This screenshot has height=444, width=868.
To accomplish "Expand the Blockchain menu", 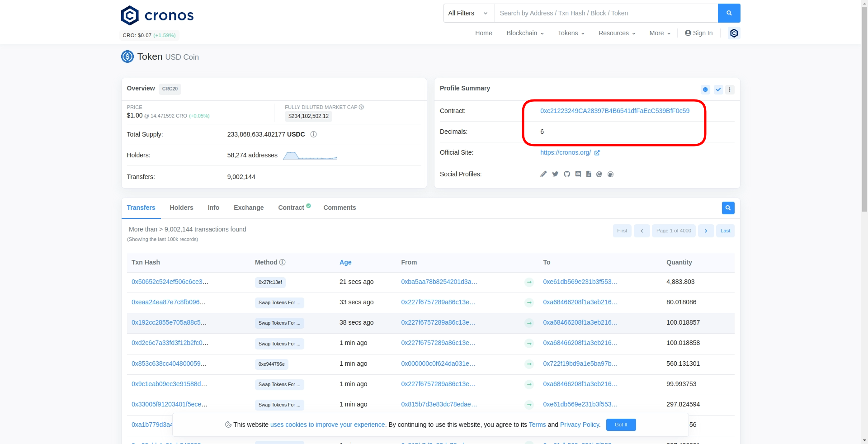I will 525,33.
